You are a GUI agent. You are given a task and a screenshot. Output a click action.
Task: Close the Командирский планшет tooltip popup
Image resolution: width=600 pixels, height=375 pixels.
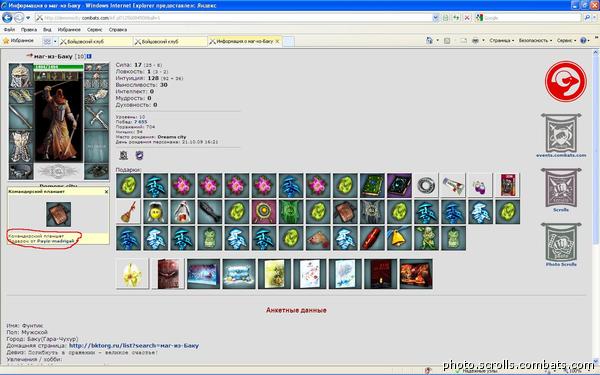[x=106, y=191]
